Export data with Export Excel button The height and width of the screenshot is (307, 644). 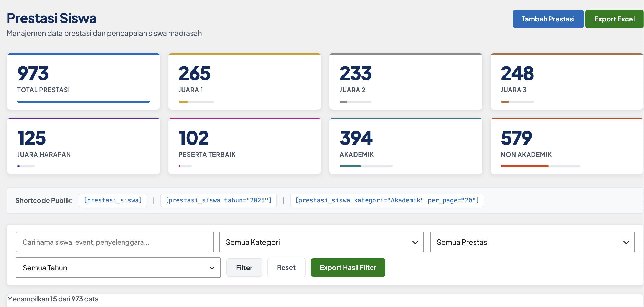click(614, 19)
